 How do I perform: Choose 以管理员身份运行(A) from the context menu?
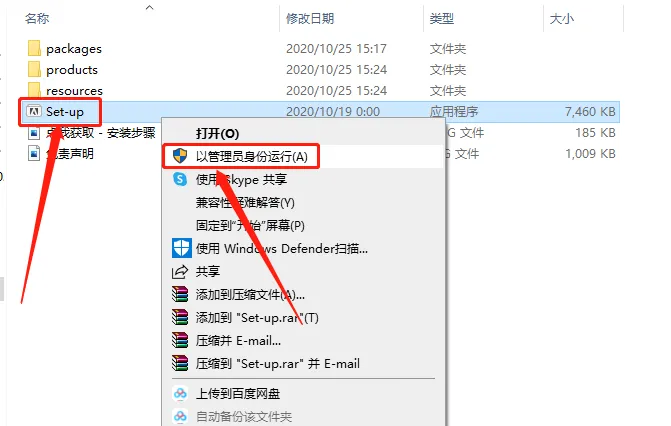pyautogui.click(x=252, y=156)
